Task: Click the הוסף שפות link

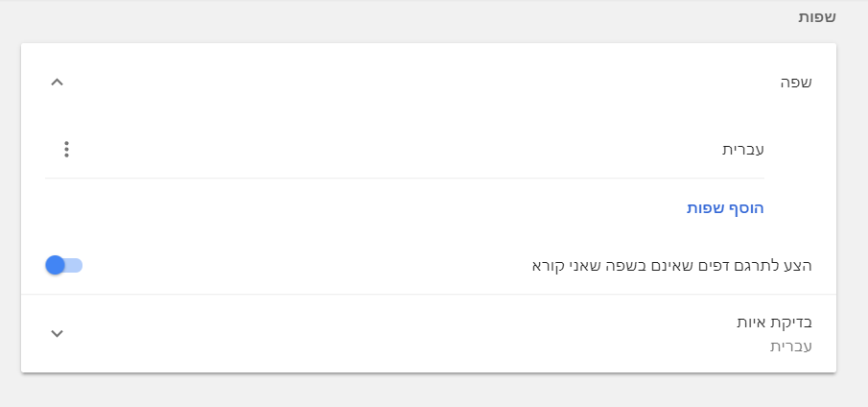Action: [724, 207]
